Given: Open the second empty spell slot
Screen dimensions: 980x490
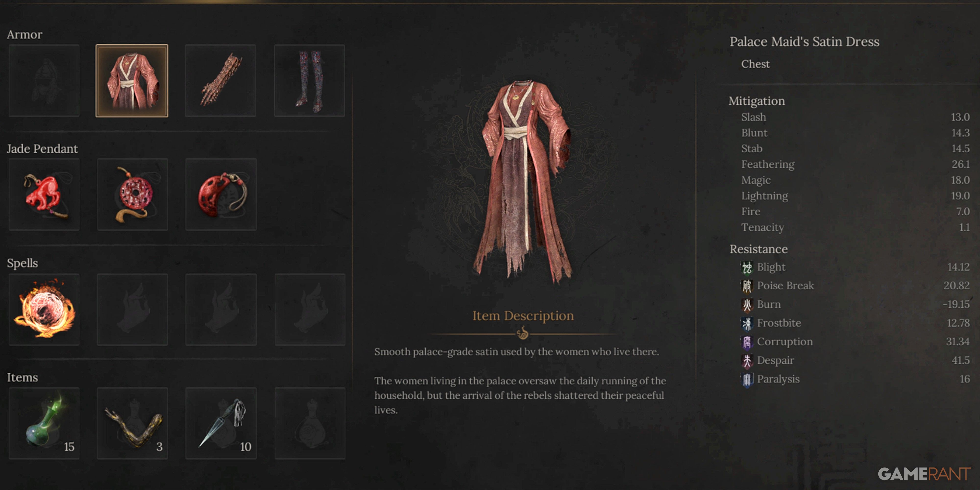Looking at the screenshot, I should point(132,309).
